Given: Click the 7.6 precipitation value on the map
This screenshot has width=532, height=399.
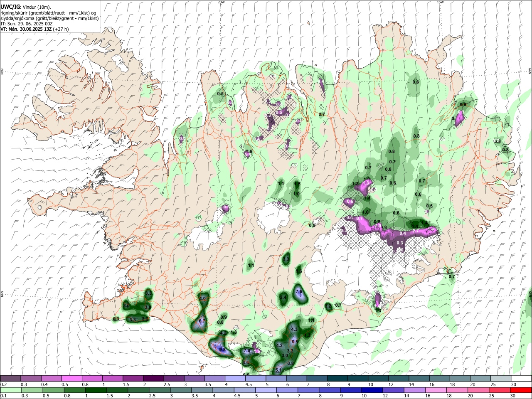Looking at the screenshot, I should point(298,291).
